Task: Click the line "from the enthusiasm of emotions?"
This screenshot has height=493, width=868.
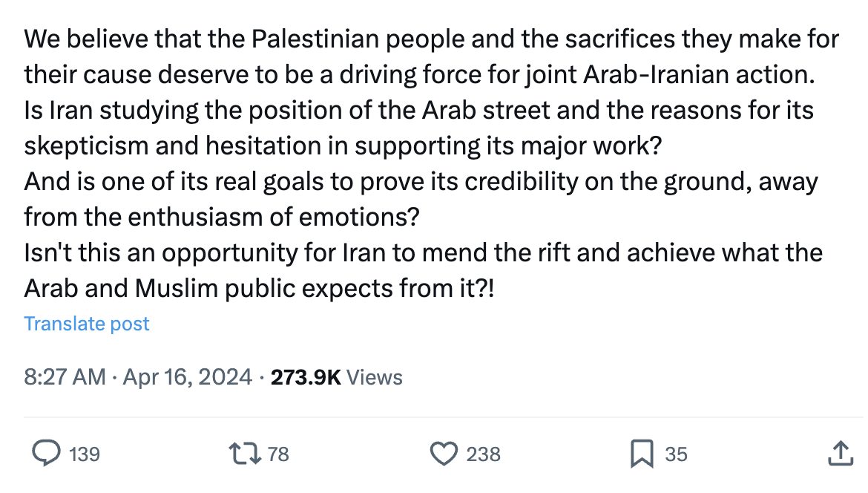Action: click(x=223, y=217)
